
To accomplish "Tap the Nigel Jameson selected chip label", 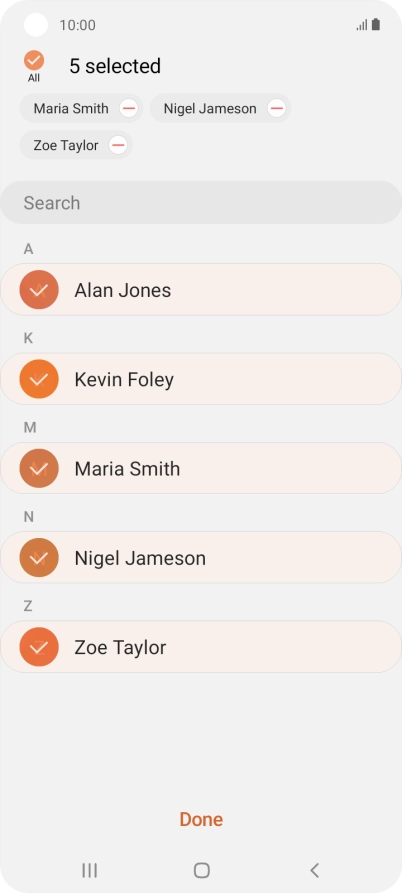I will coord(210,108).
